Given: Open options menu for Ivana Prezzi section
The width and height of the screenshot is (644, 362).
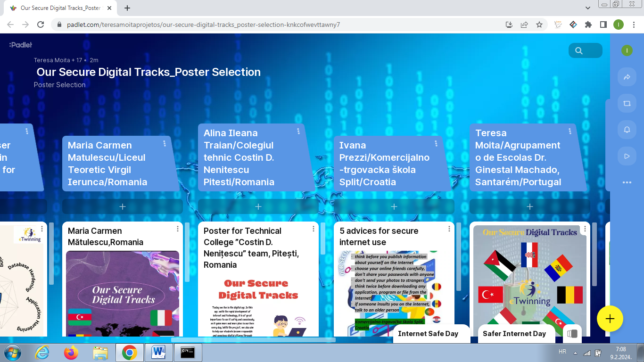Looking at the screenshot, I should point(436,143).
